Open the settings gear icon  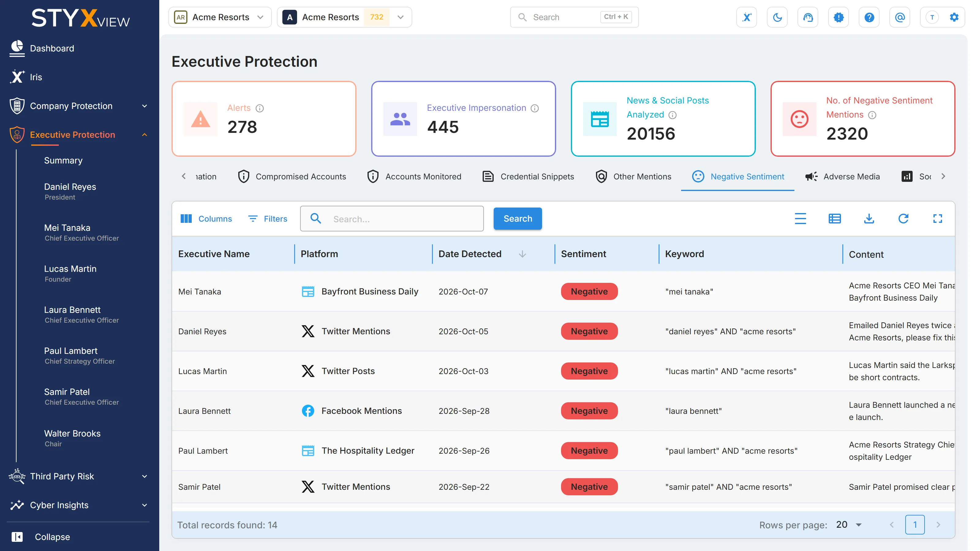click(x=954, y=17)
